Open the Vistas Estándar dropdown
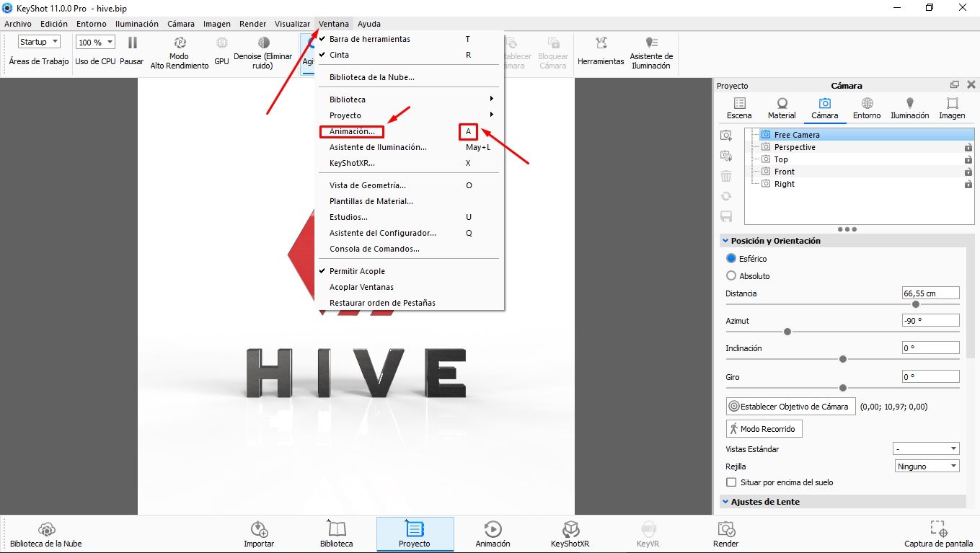This screenshot has height=553, width=980. (x=926, y=448)
